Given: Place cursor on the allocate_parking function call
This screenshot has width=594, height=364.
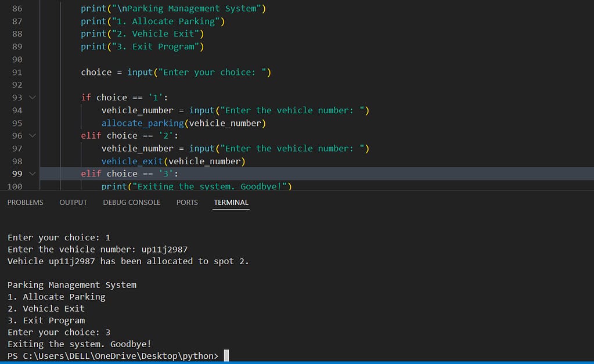Looking at the screenshot, I should [x=142, y=122].
